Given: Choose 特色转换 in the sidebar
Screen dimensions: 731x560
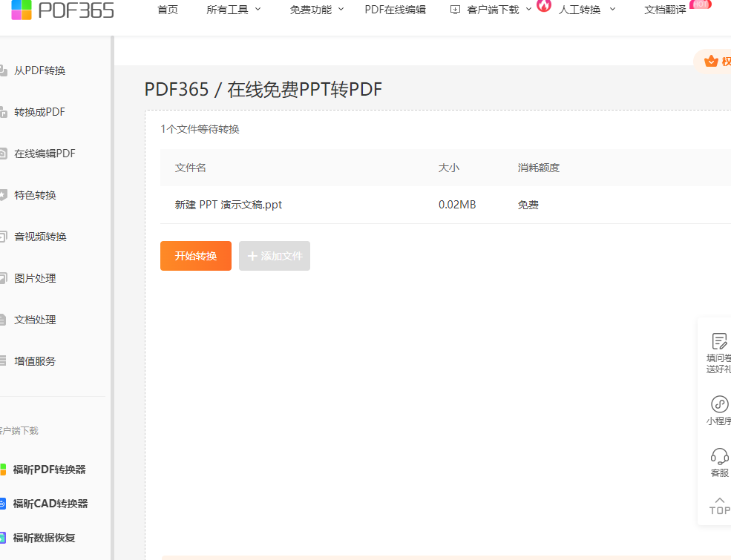Looking at the screenshot, I should 35,195.
